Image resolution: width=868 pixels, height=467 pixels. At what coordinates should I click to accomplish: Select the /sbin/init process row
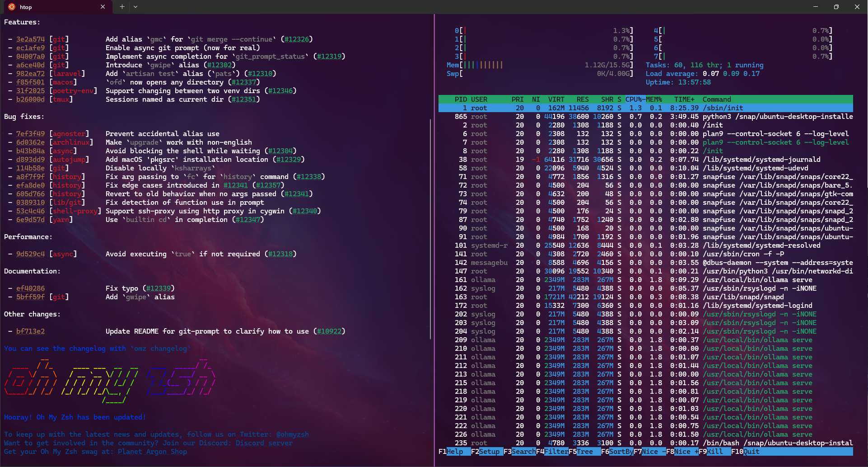click(645, 108)
